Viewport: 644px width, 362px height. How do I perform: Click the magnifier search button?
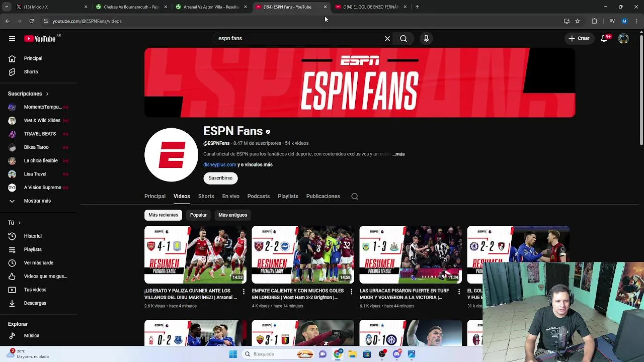coord(404,38)
